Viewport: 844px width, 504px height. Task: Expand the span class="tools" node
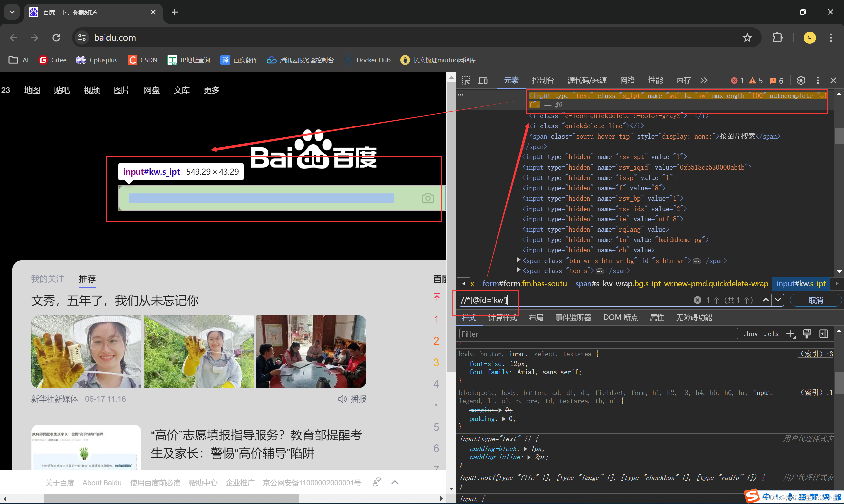point(518,270)
